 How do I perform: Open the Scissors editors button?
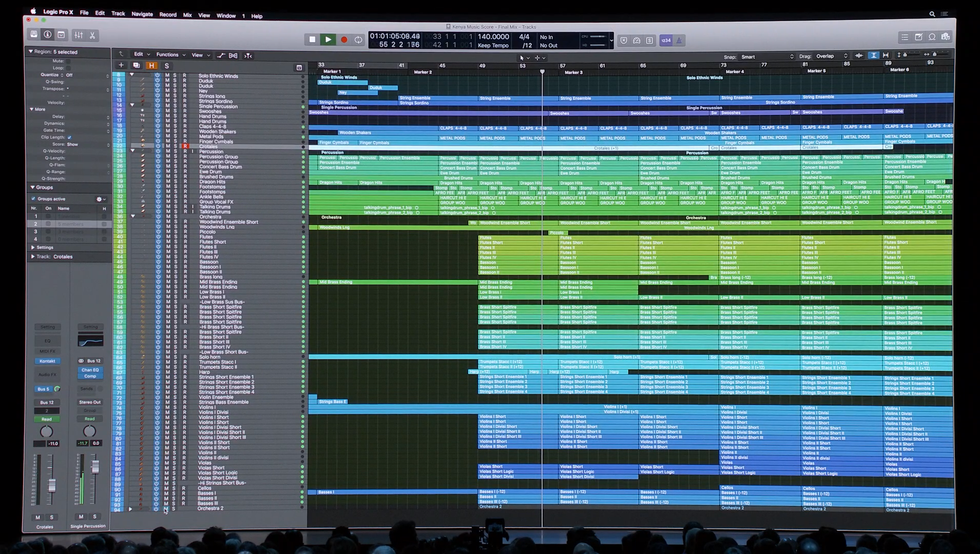pos(92,35)
